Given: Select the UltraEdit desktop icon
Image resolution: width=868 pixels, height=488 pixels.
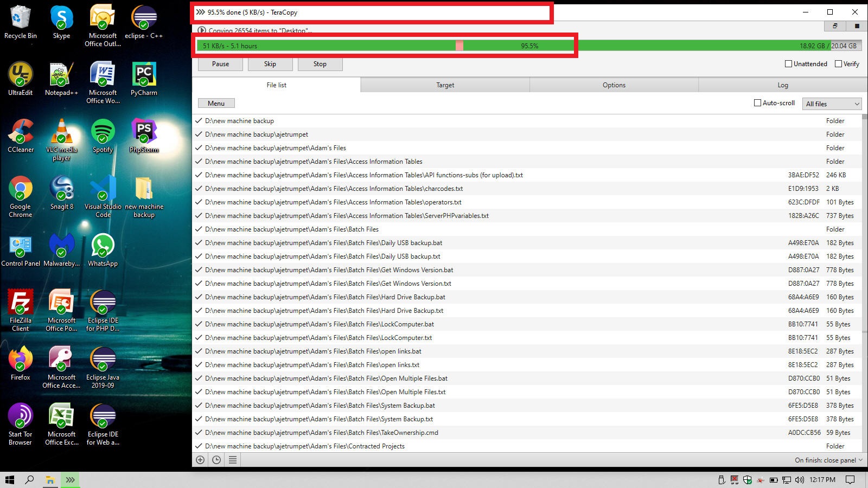Looking at the screenshot, I should (x=21, y=80).
